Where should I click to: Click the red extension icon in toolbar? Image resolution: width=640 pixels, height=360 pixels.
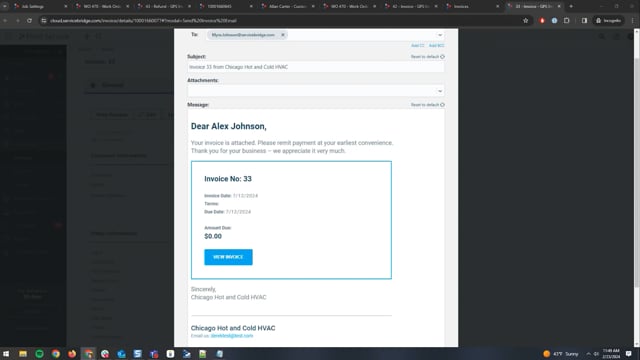(542, 20)
